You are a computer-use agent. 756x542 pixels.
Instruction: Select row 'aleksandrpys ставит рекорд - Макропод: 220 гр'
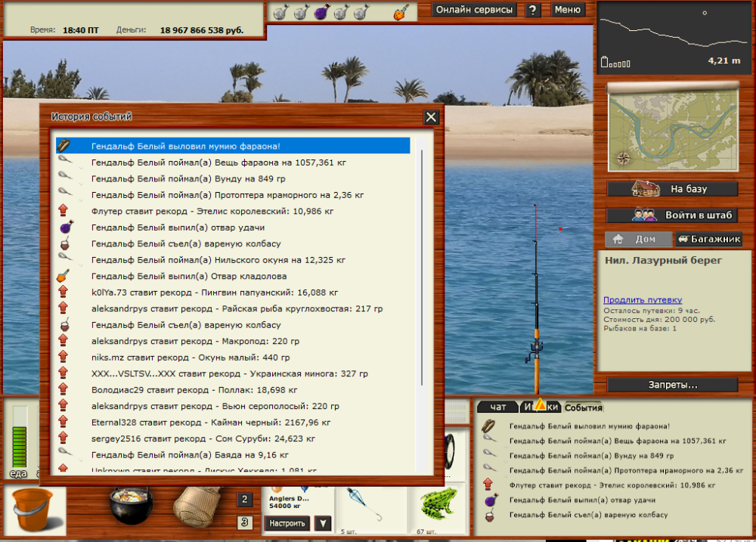click(x=233, y=341)
